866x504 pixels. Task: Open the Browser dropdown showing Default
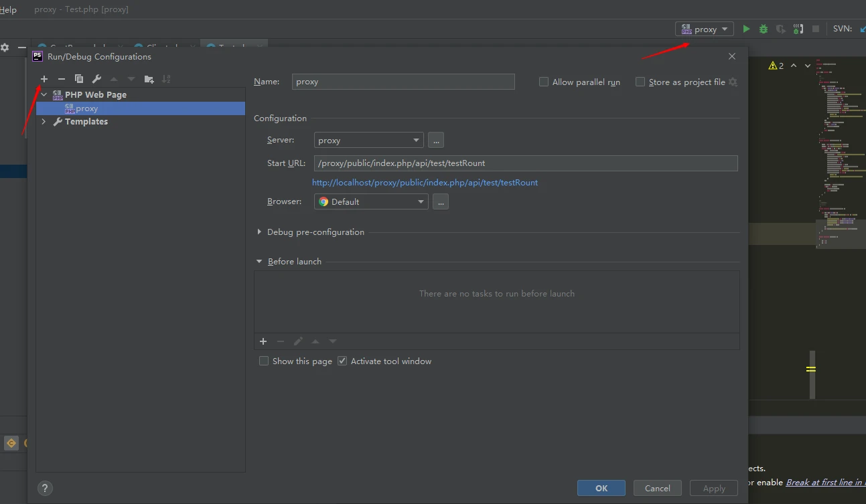[x=371, y=201]
